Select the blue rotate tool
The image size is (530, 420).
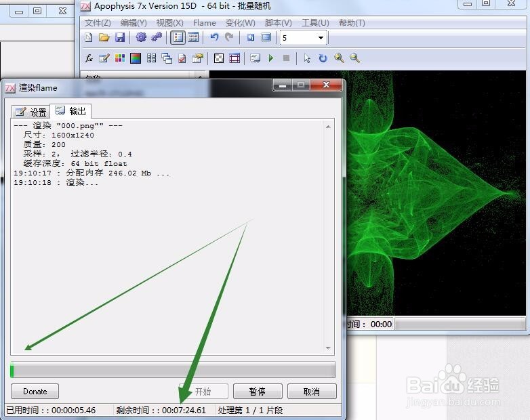pos(323,58)
